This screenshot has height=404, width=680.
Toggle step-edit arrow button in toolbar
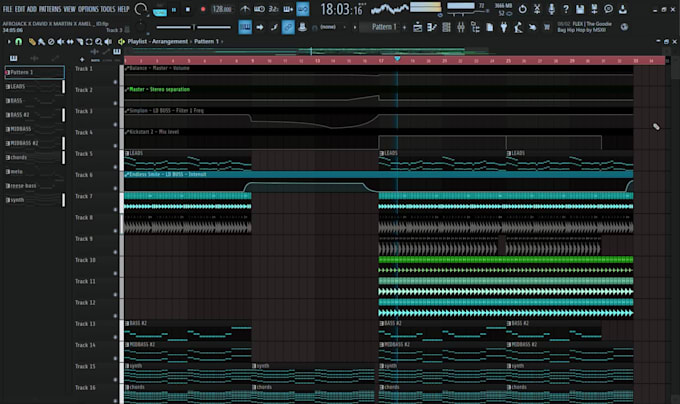[259, 27]
